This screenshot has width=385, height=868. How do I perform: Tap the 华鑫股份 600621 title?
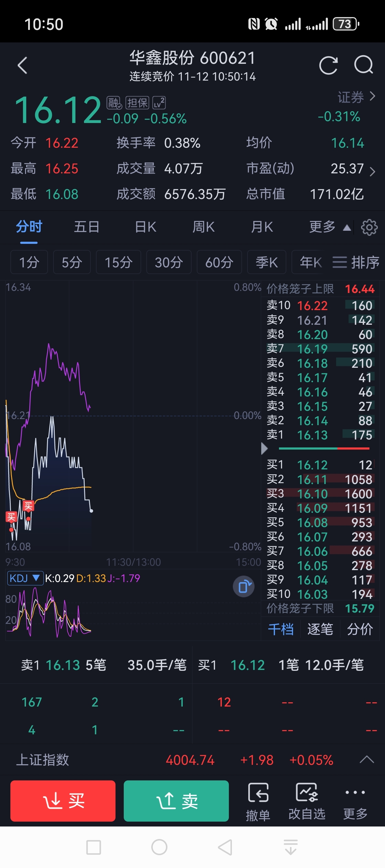[192, 58]
